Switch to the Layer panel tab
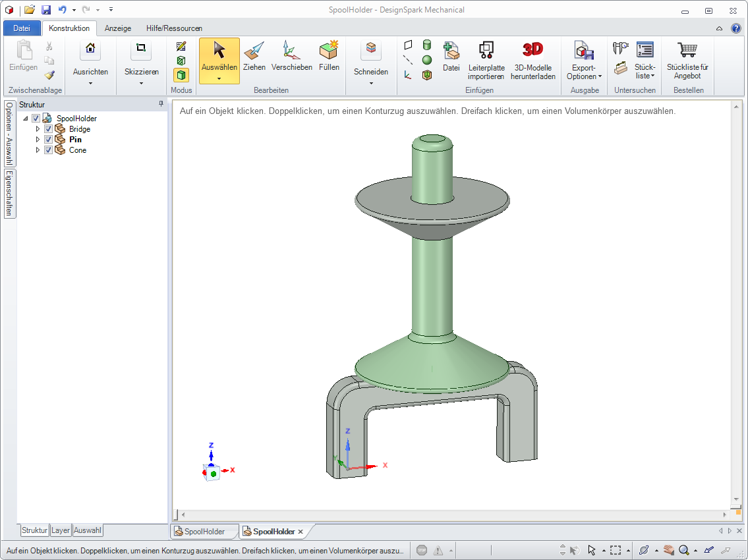 [x=61, y=530]
